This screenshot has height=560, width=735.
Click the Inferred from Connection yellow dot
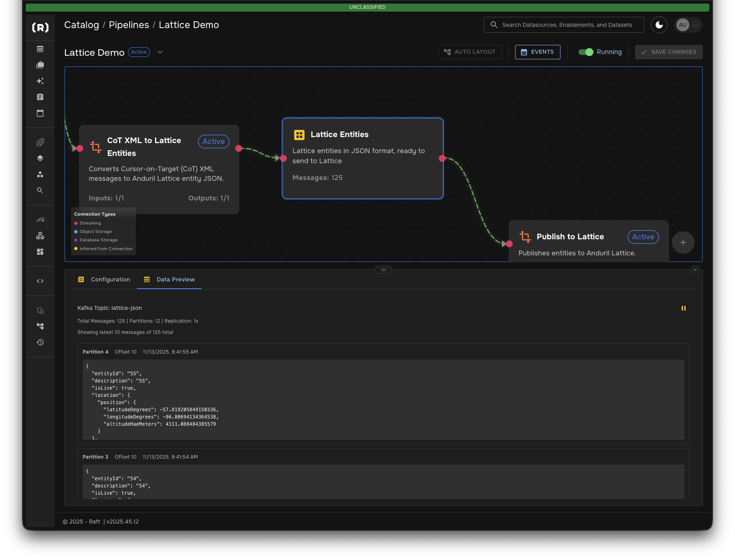pos(76,249)
